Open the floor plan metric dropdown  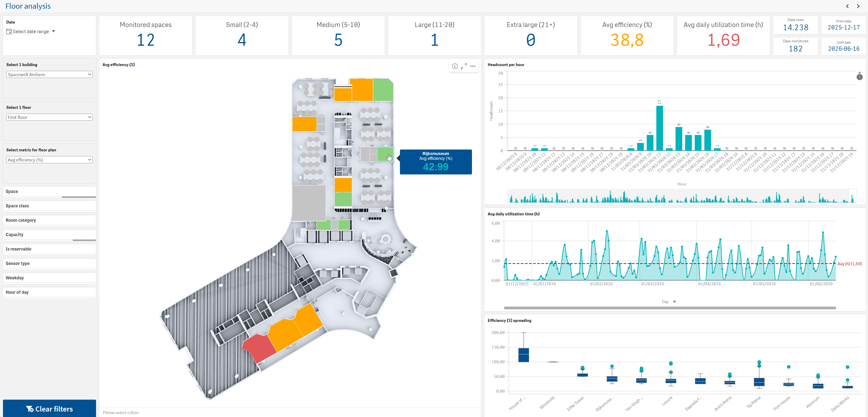pos(49,160)
